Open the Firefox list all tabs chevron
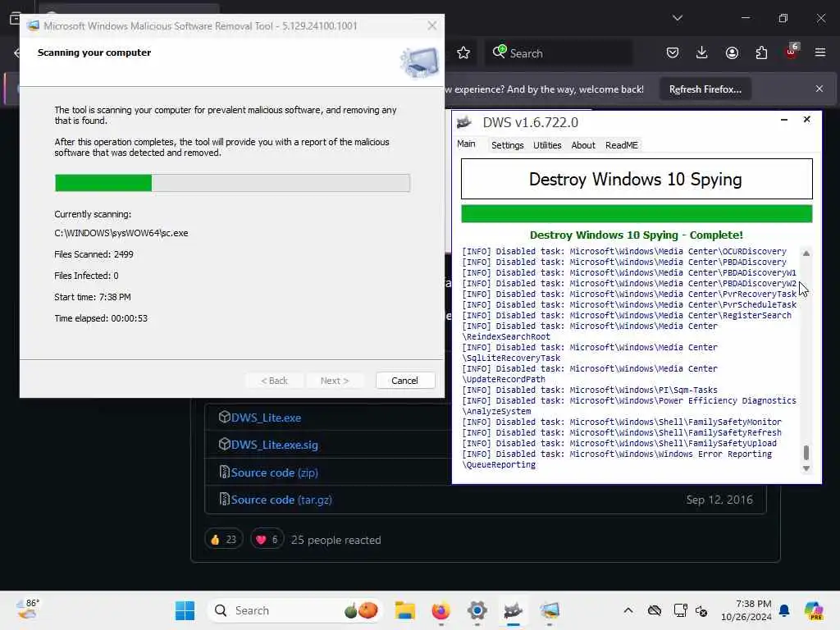This screenshot has width=840, height=630. click(677, 18)
